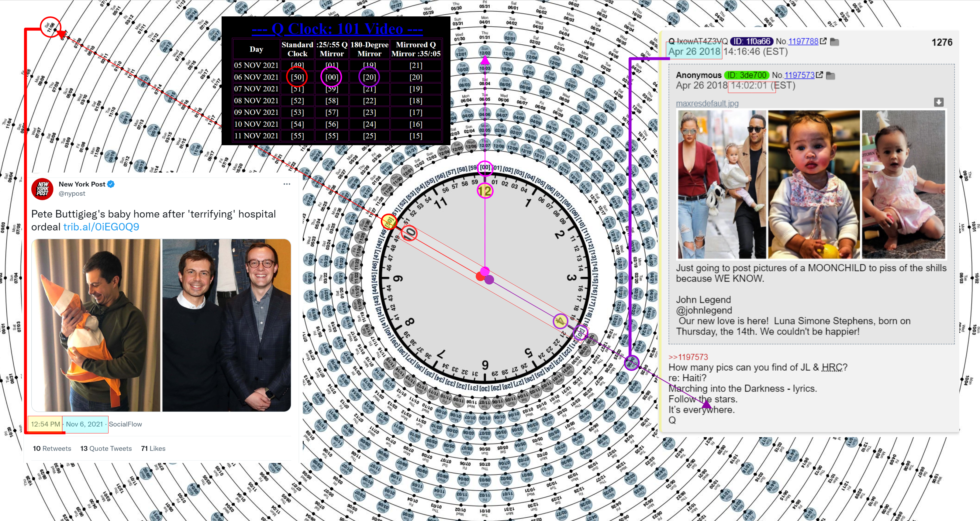Click '[00]' in the 06 NOV Q Mirror cell
Viewport: 980px width, 521px height.
[331, 77]
